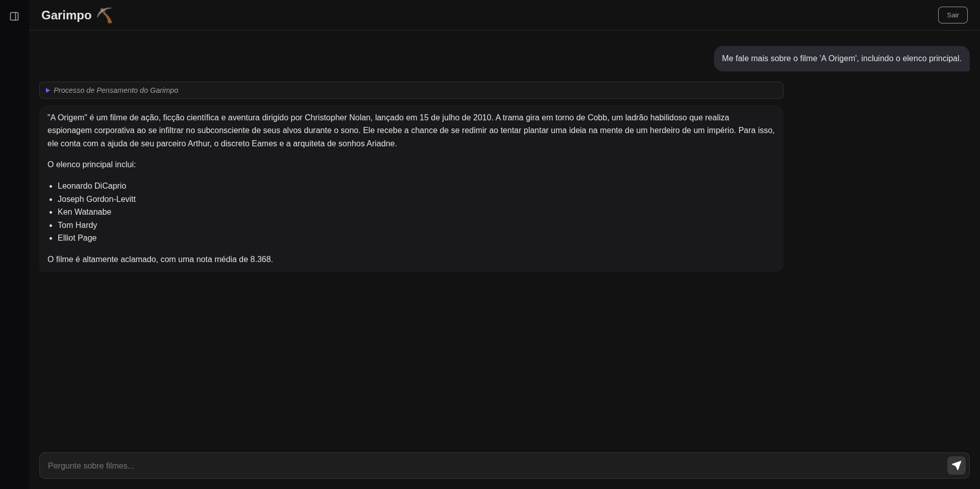Click Ken Watanabe in cast list

click(84, 212)
